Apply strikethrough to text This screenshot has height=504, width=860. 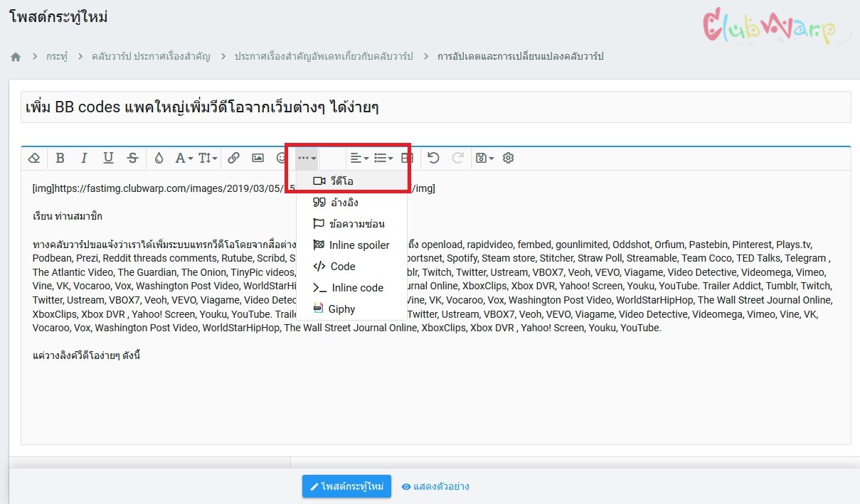point(132,158)
